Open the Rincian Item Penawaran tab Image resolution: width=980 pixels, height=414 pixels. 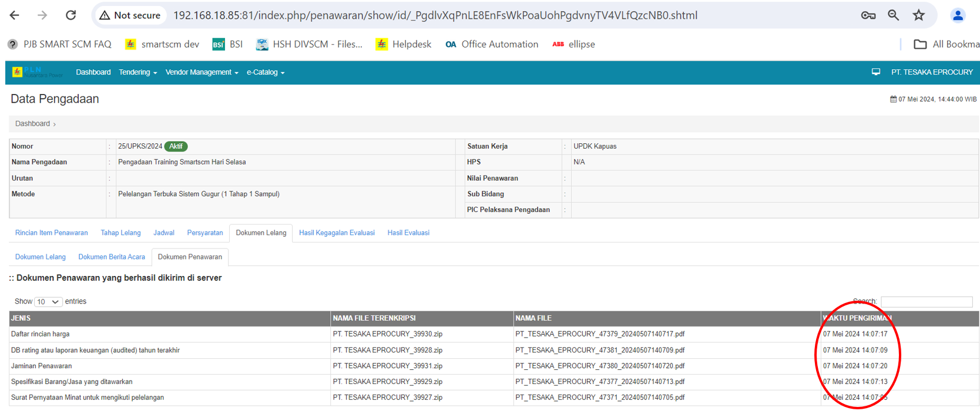click(52, 233)
